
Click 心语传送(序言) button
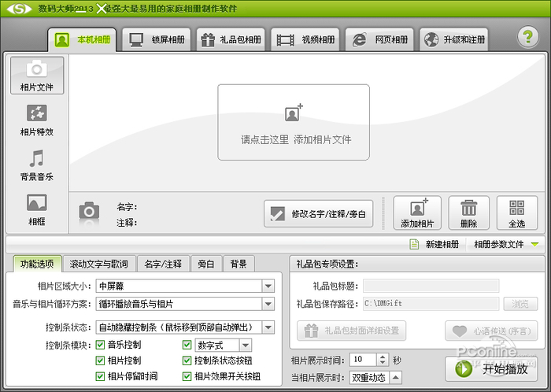491,331
